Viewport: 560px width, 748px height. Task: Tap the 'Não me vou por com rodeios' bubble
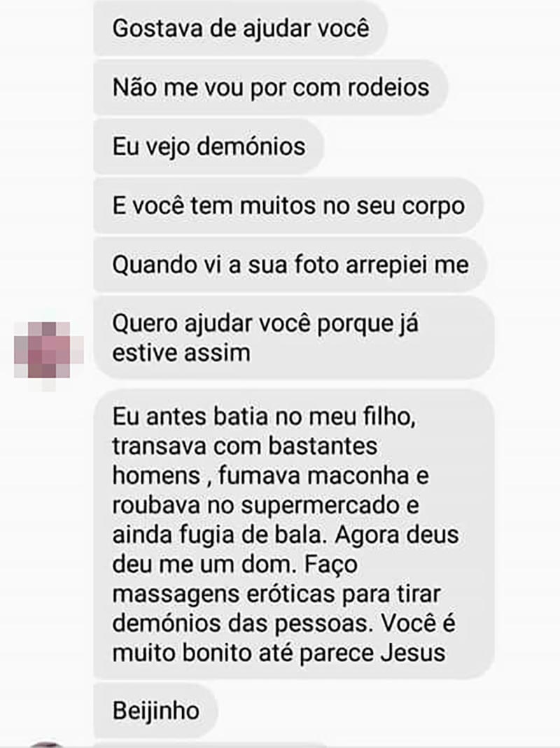[270, 88]
